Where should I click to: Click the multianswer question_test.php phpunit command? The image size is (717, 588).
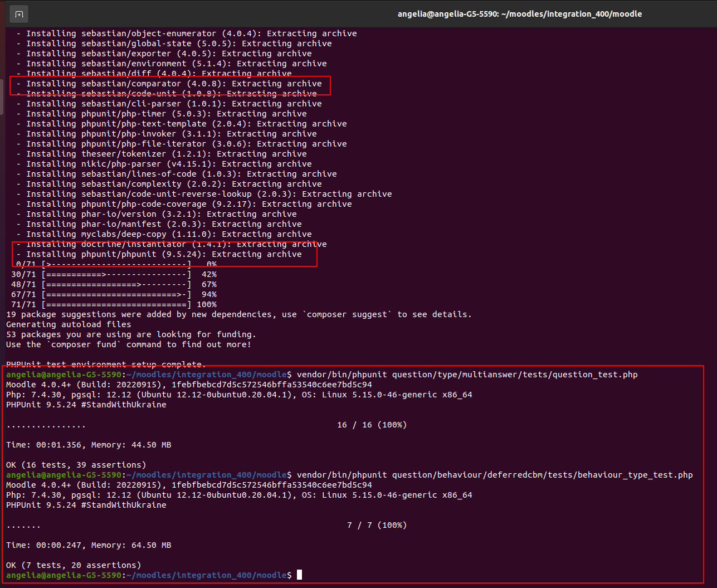click(x=467, y=375)
